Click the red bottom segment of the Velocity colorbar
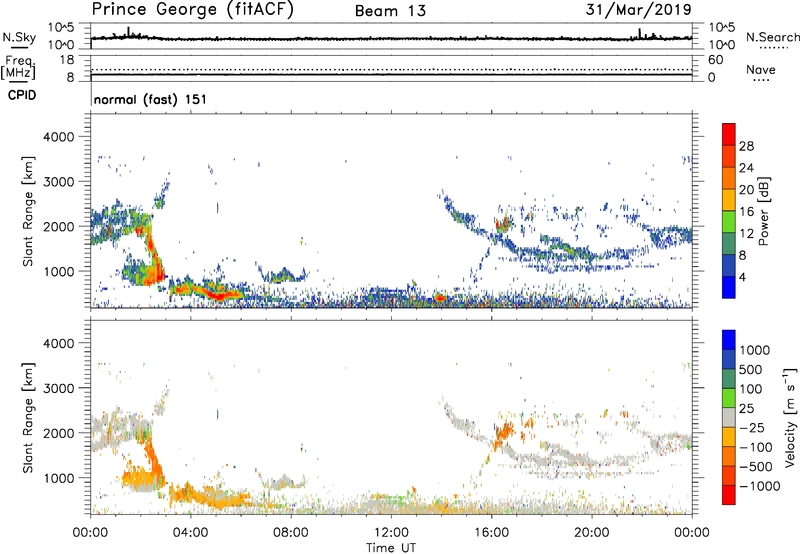Image resolution: width=800 pixels, height=554 pixels. (729, 495)
